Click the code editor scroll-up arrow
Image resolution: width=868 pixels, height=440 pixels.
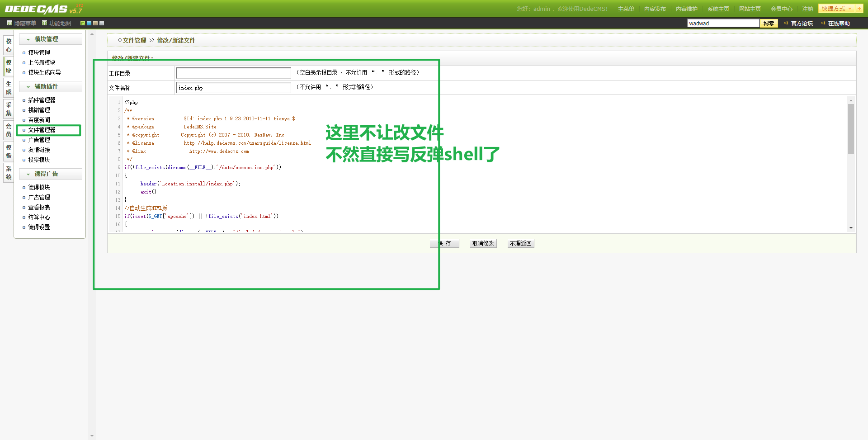pos(851,100)
